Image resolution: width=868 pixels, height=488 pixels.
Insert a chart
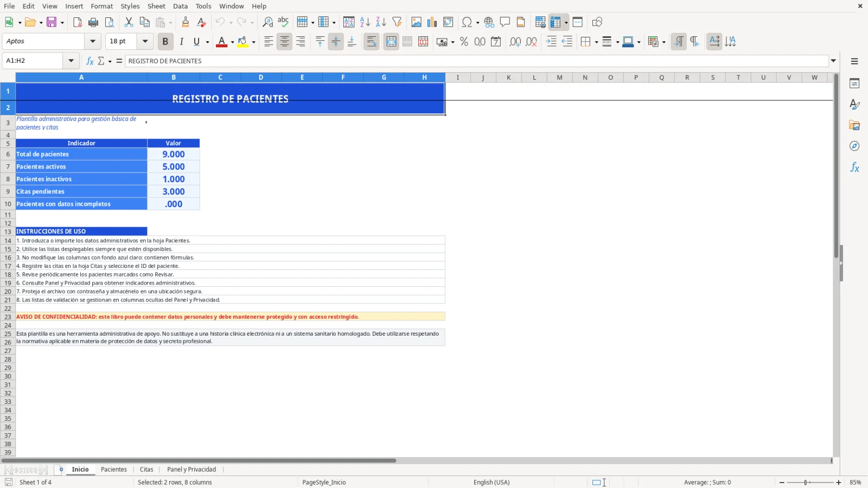tap(432, 22)
